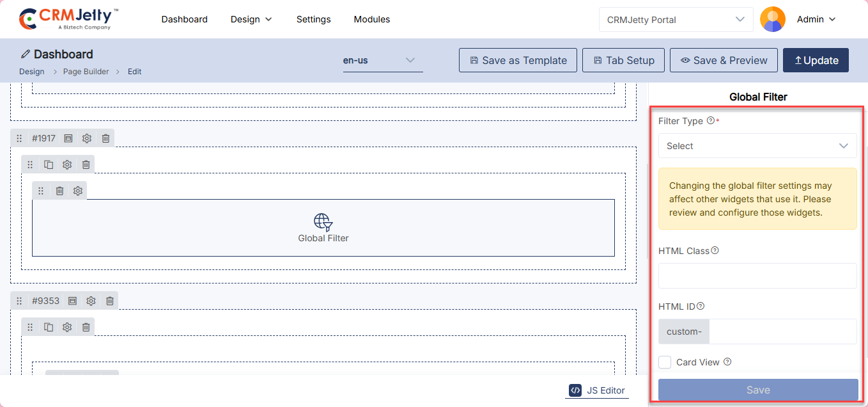The height and width of the screenshot is (407, 868).
Task: Click the help icon beside HTML Class
Action: pyautogui.click(x=715, y=251)
